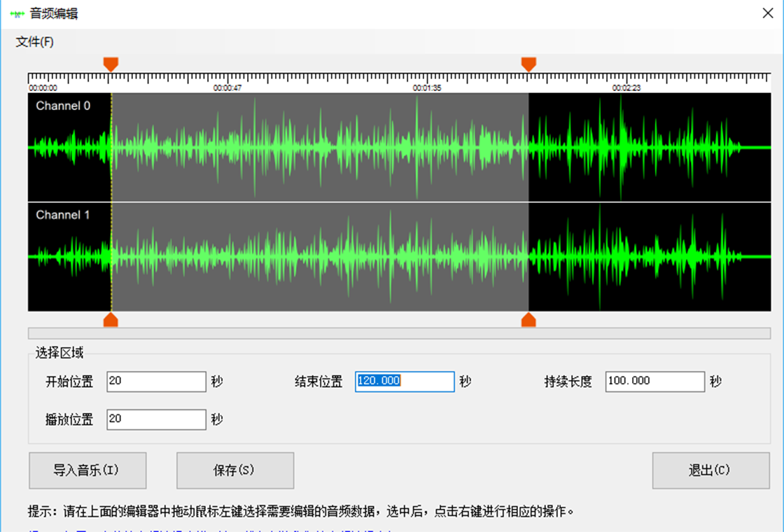Click the Channel 0 label on waveform
Screen dimensions: 784x532
[x=63, y=106]
